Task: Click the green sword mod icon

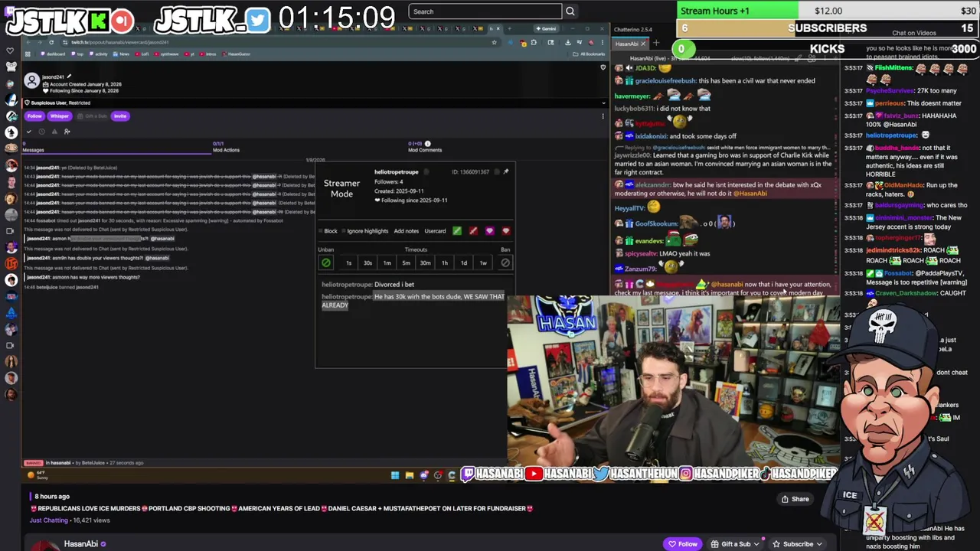Action: coord(457,230)
